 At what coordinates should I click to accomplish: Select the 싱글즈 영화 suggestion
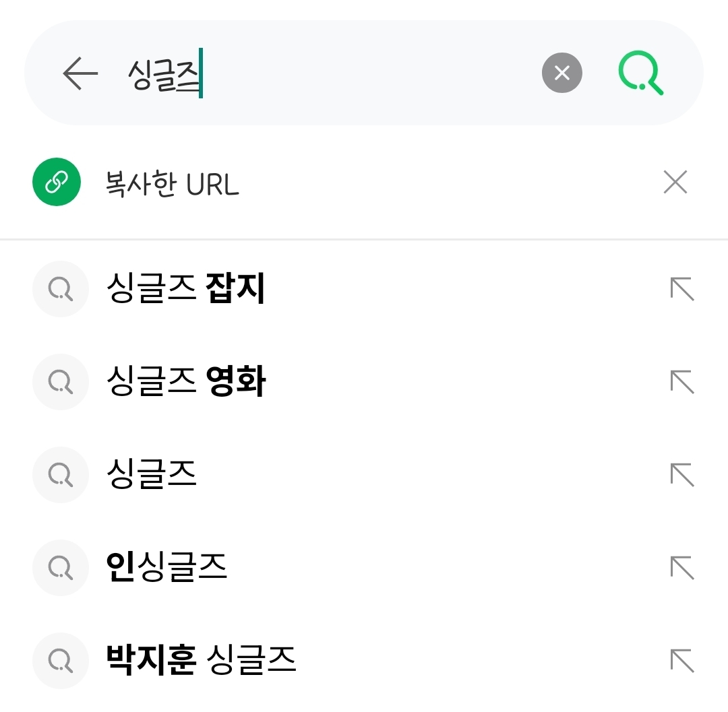186,382
